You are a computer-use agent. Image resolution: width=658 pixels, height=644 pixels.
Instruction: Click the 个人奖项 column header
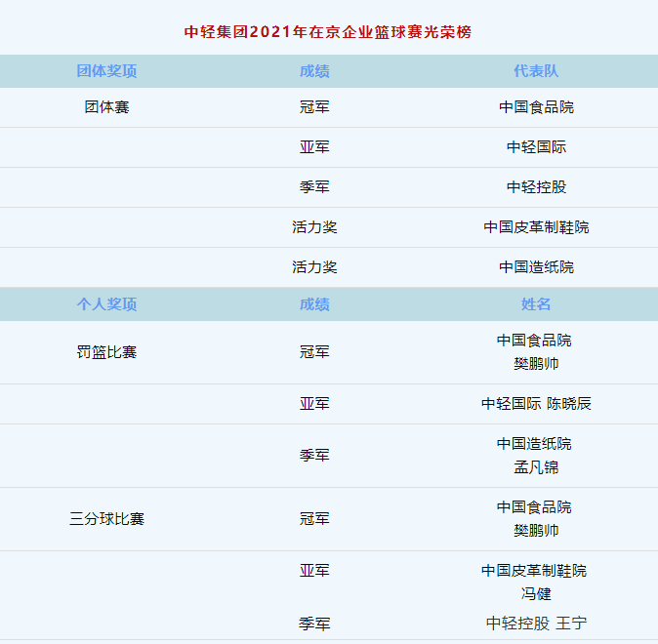pyautogui.click(x=106, y=304)
